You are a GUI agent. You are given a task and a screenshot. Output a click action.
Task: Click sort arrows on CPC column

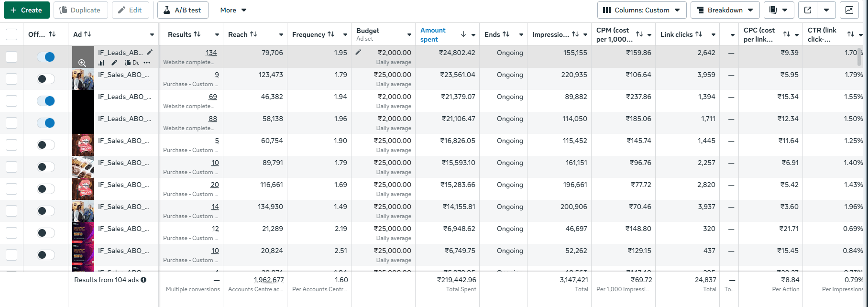787,34
